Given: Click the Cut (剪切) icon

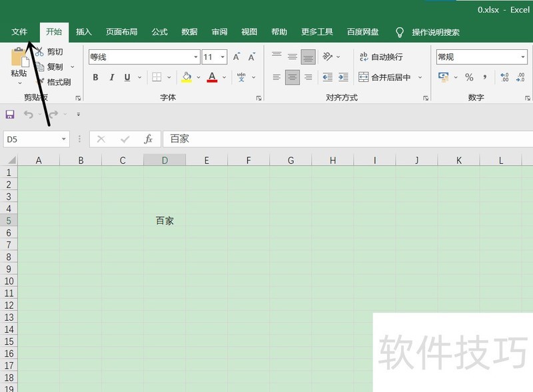Looking at the screenshot, I should click(39, 51).
